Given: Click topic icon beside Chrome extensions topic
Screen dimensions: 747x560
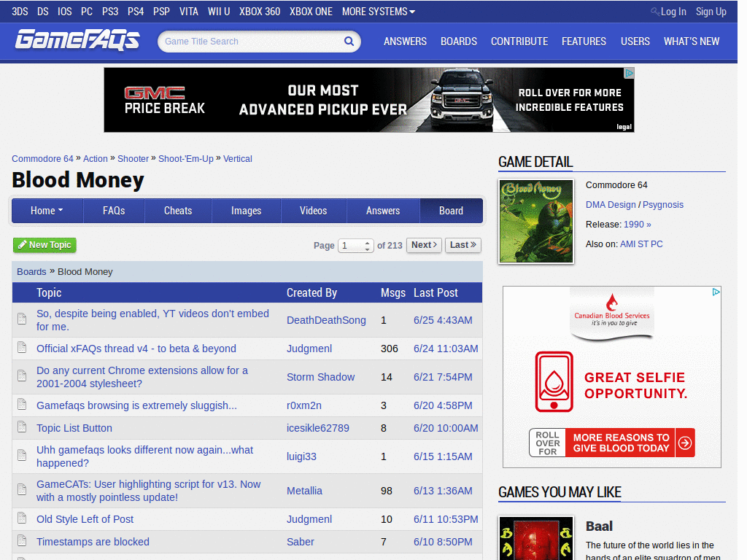Looking at the screenshot, I should coord(22,376).
